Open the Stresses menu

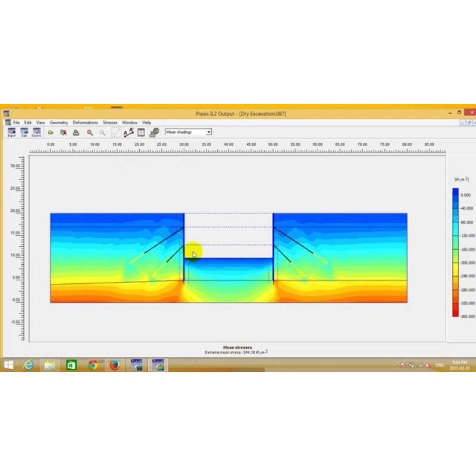pos(110,123)
